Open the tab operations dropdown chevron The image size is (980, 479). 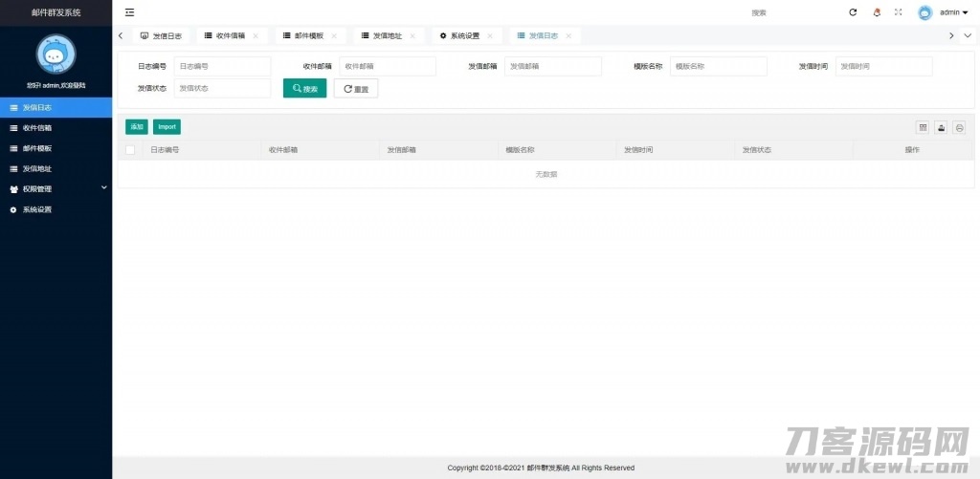969,35
